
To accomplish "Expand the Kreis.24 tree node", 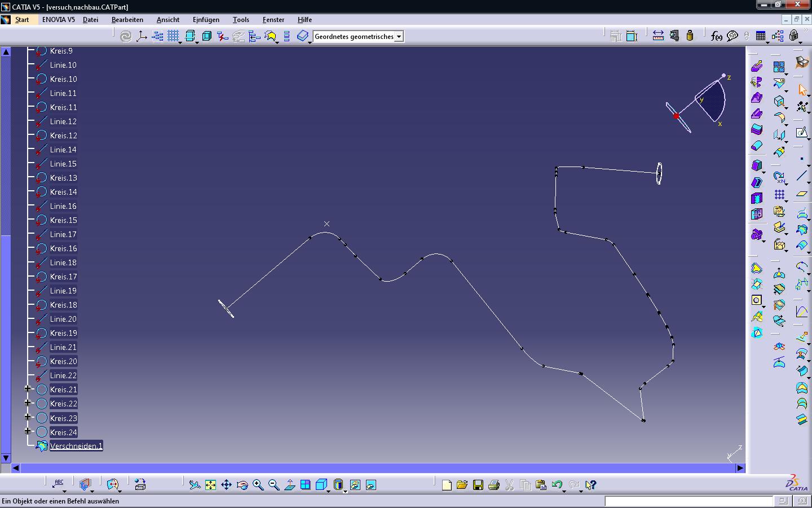I will (28, 431).
